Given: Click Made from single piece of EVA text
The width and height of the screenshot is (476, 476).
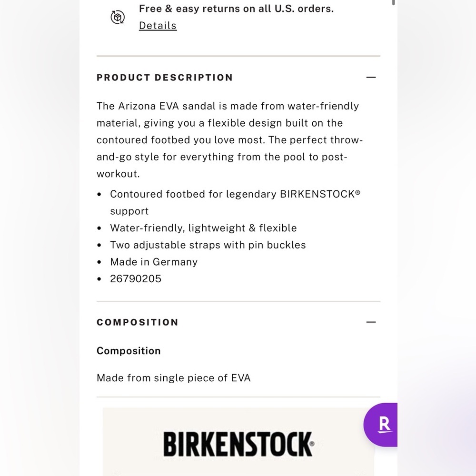Looking at the screenshot, I should [173, 378].
